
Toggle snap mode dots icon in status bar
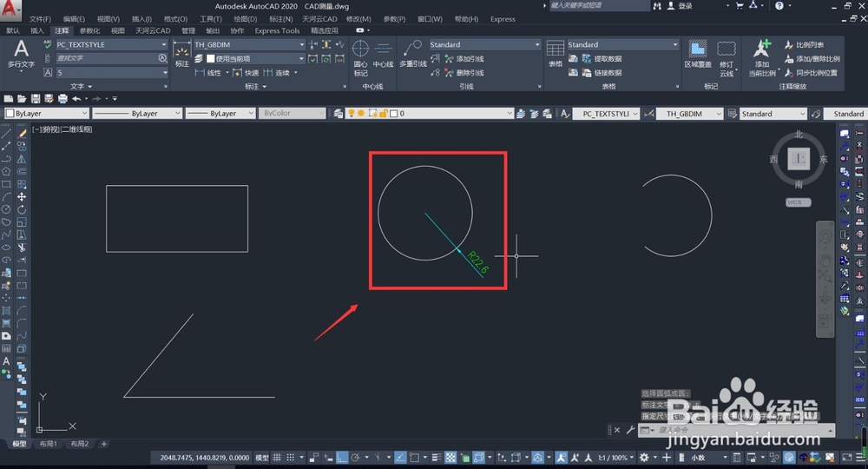290,458
